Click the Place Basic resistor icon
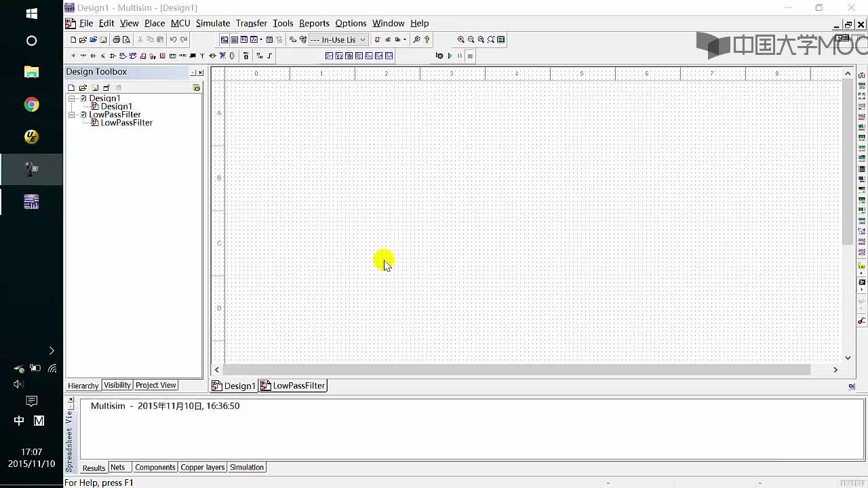Viewport: 868px width, 488px height. (x=83, y=56)
